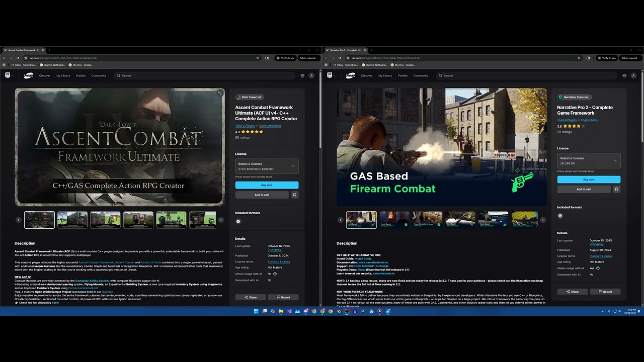
Task: Click the Fab logo in the right window
Action: click(x=351, y=75)
